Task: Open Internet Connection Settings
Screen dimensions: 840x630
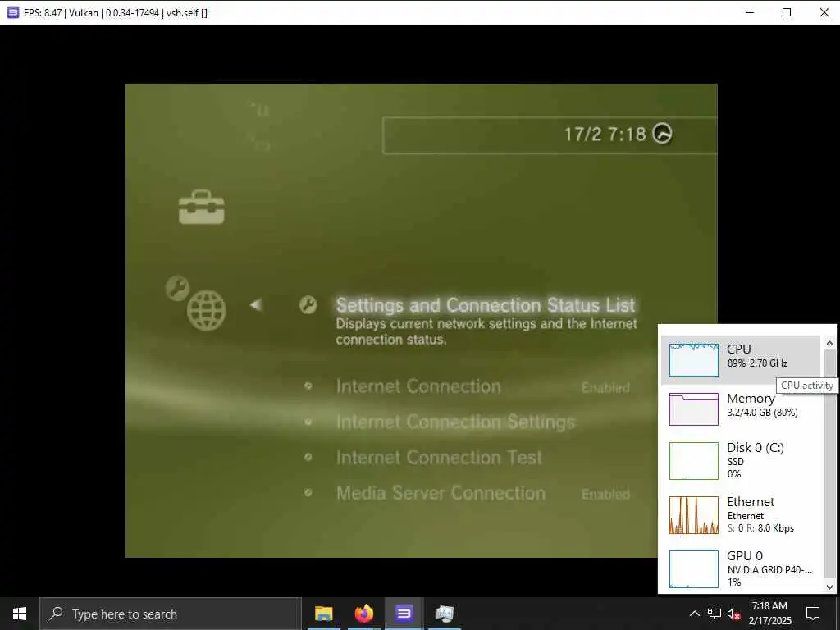Action: (x=455, y=422)
